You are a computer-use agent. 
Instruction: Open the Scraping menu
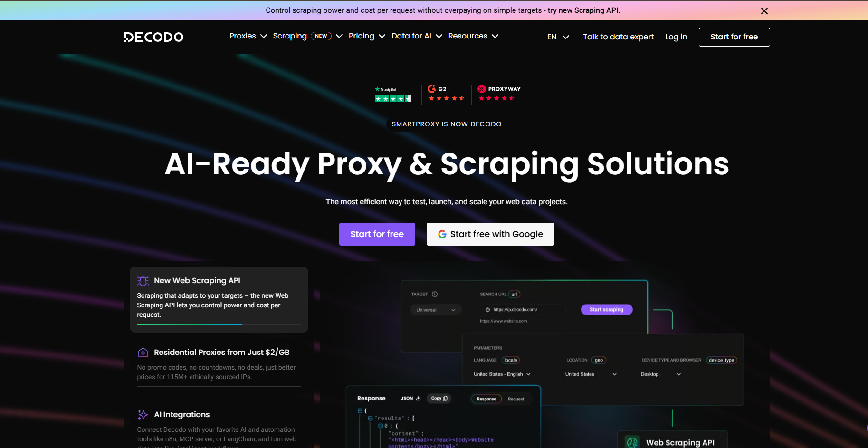coord(307,36)
